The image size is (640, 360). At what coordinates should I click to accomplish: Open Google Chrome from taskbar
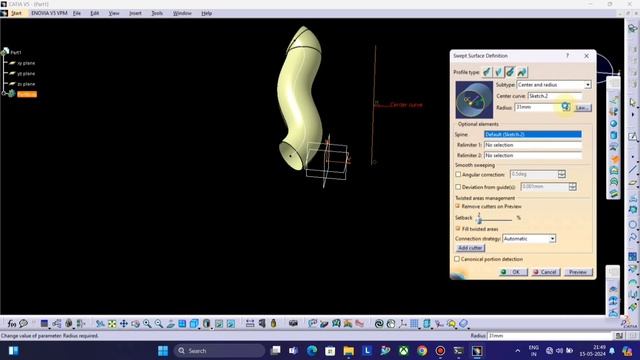(422, 351)
